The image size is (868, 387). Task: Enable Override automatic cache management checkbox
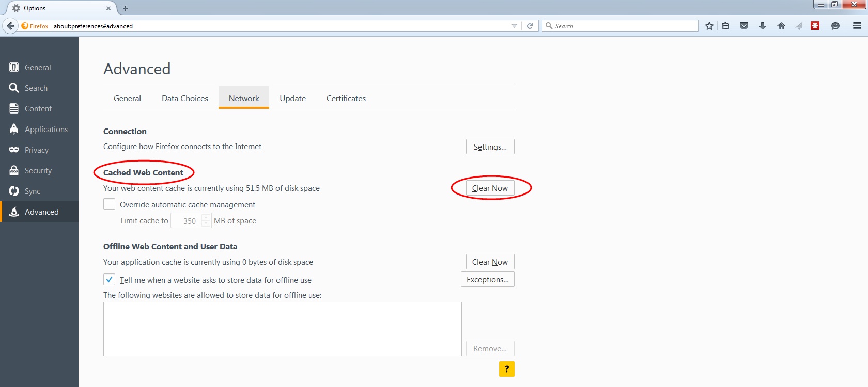click(x=110, y=204)
